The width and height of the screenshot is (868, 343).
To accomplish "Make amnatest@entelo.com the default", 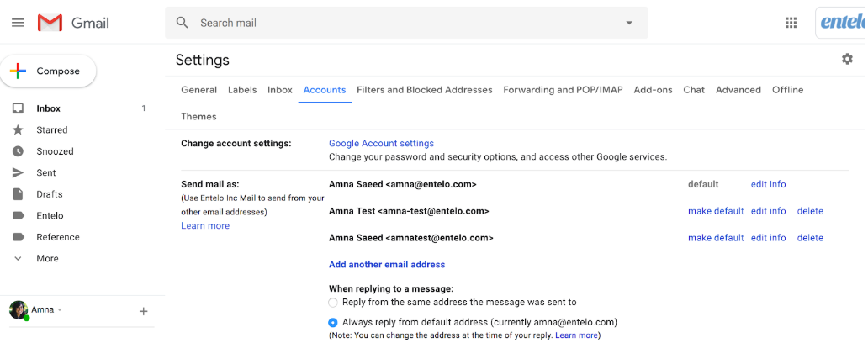I will coord(716,238).
